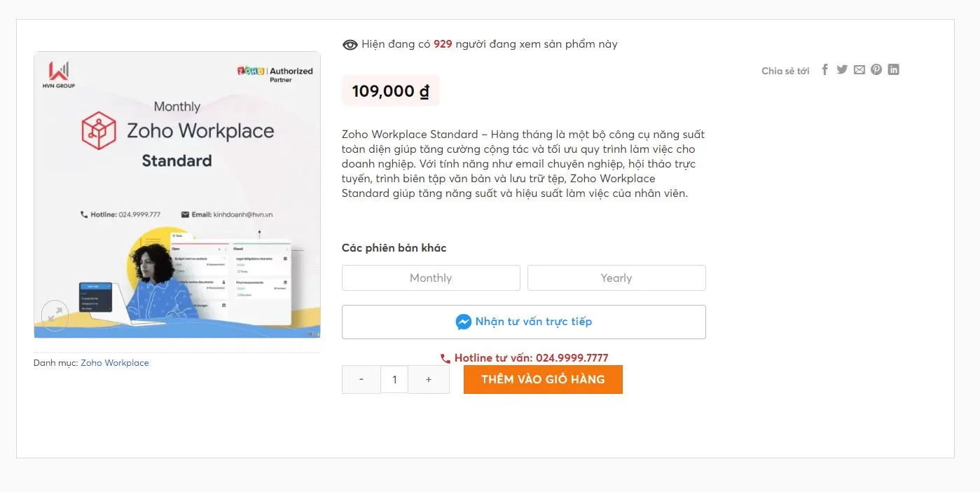Select the Monthly version option
The image size is (980, 492).
(x=431, y=278)
